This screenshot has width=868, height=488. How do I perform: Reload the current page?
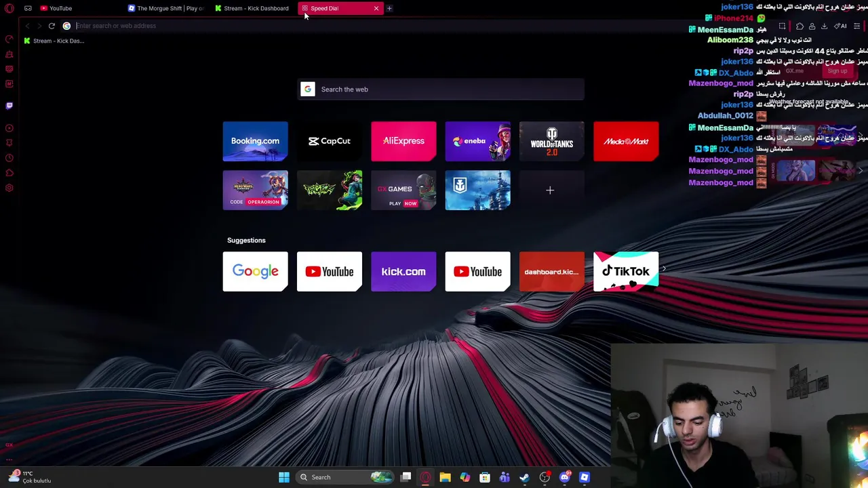point(52,26)
